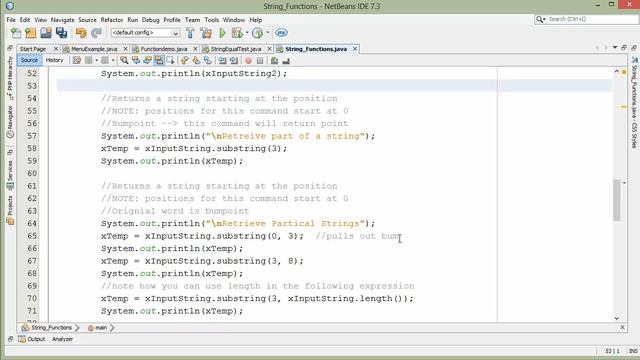Undo the last edit with the Undo icon

point(81,33)
